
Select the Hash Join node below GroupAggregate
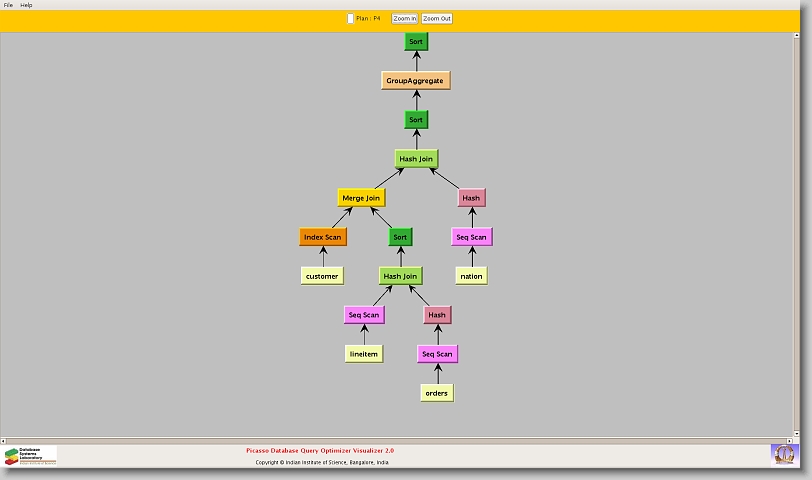[416, 159]
